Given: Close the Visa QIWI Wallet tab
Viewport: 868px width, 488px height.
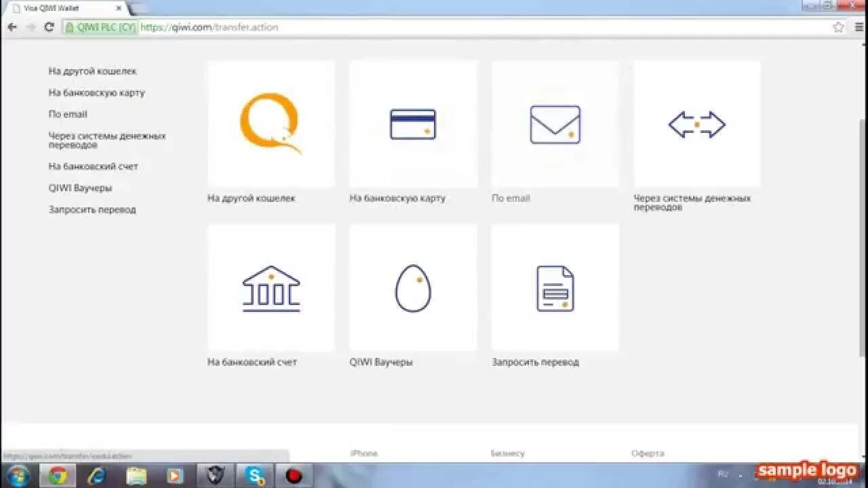Looking at the screenshot, I should (118, 8).
